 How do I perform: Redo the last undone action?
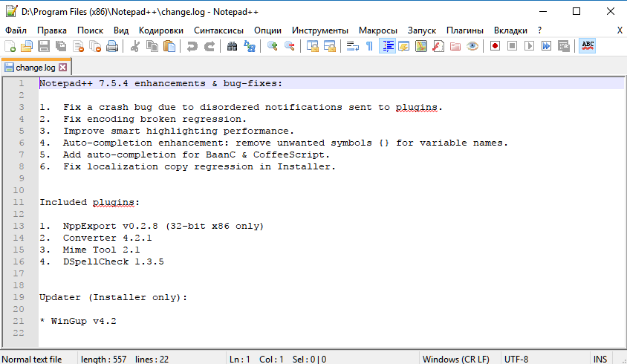pos(209,46)
